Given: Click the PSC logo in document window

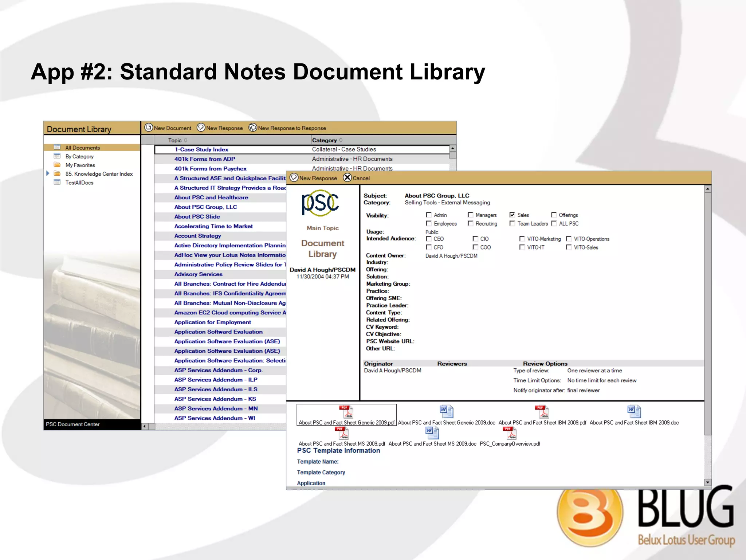Looking at the screenshot, I should [321, 203].
